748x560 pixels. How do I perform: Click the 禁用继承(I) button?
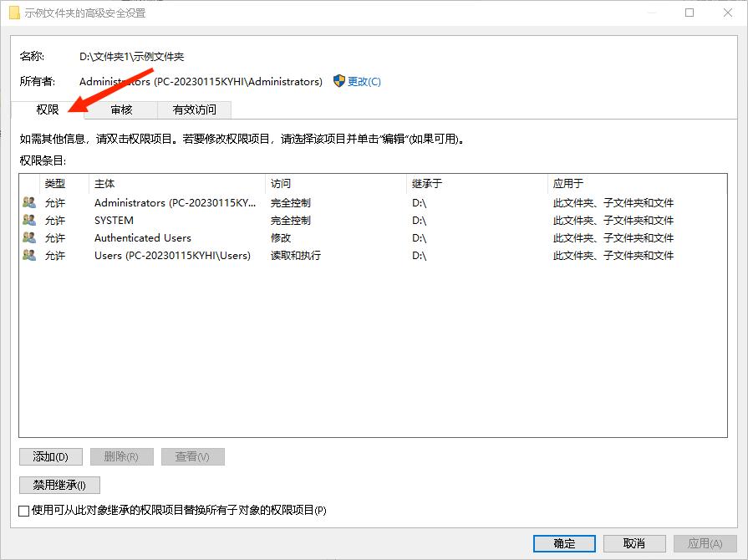pyautogui.click(x=59, y=485)
